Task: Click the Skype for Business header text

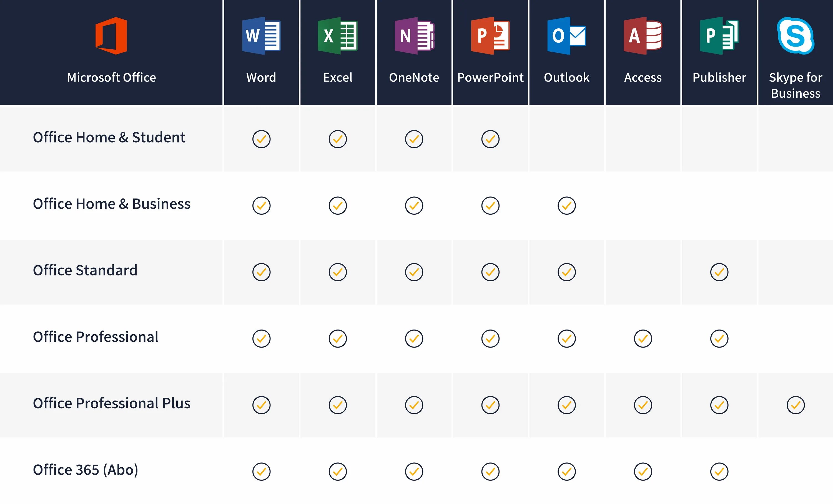Action: (796, 85)
